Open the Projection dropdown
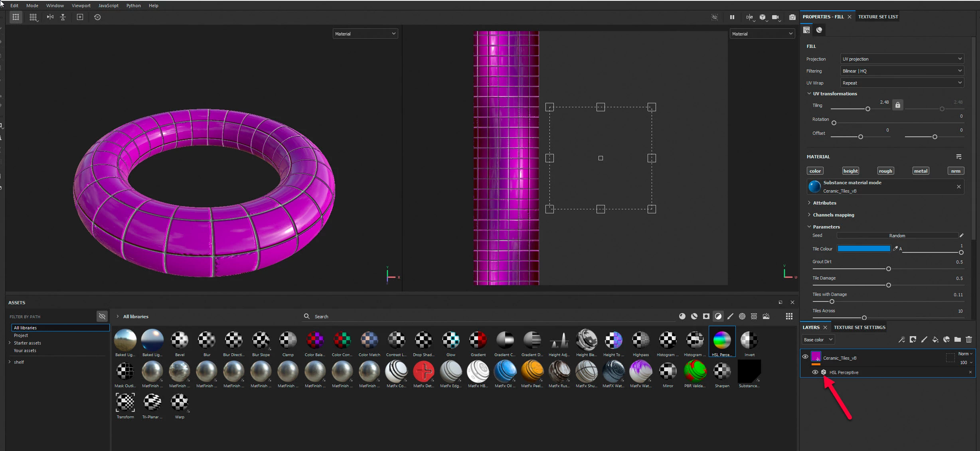Screen dimensions: 980x451 [902, 59]
